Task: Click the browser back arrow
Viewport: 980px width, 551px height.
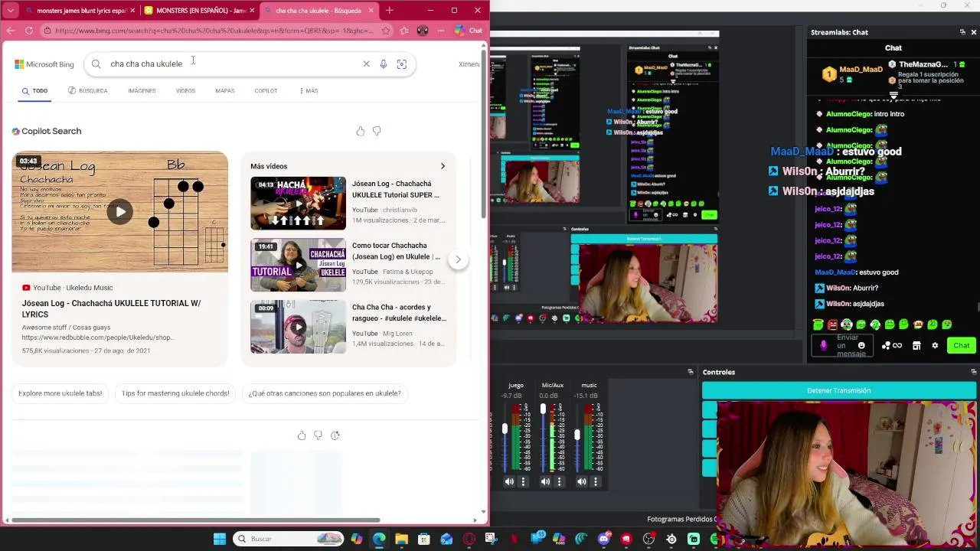Action: click(11, 31)
